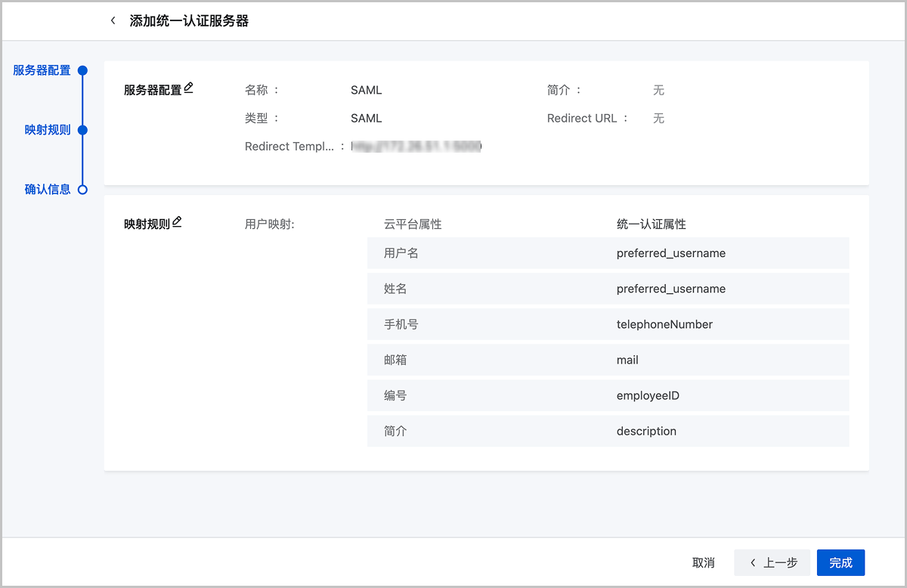
Task: Click the 确认信息 step circle marker
Action: tap(83, 190)
